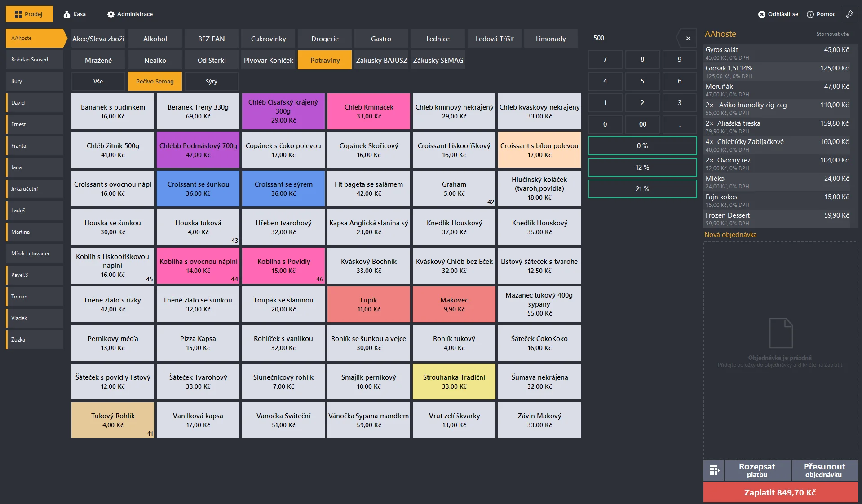Open the Pomoc help icon
This screenshot has width=862, height=504.
pos(821,14)
